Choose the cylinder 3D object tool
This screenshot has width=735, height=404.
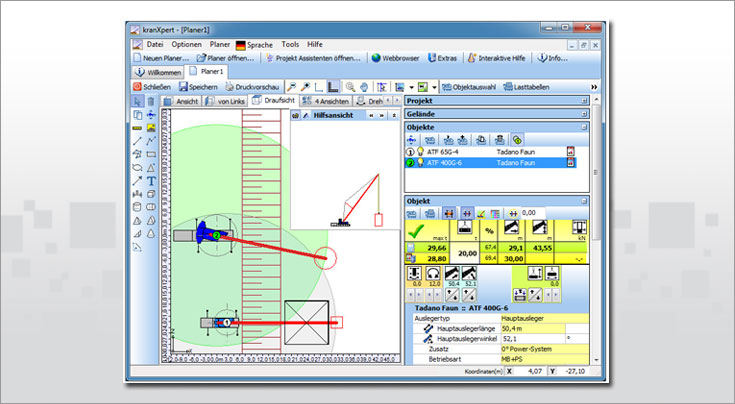[x=137, y=207]
